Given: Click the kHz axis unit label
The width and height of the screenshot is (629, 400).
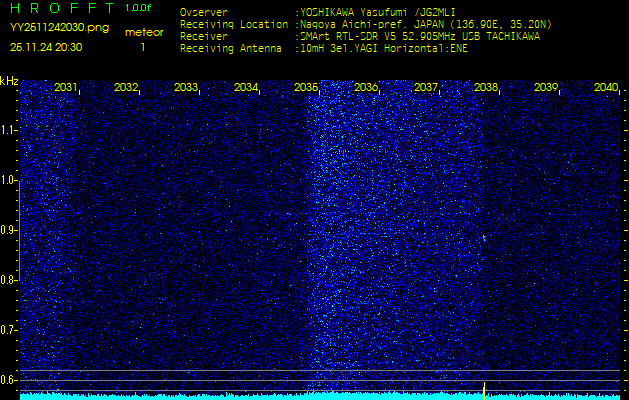Looking at the screenshot, I should [9, 81].
